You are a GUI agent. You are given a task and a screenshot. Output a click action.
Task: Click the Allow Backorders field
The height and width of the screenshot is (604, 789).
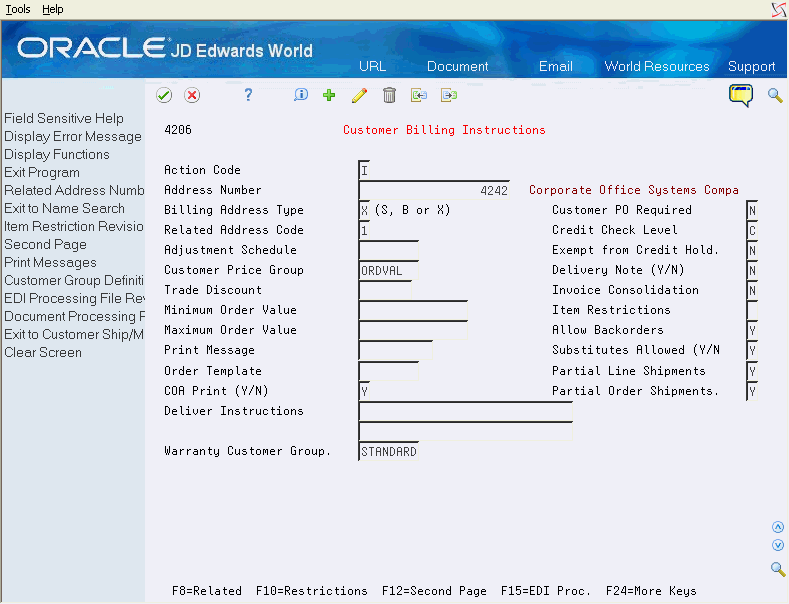coord(752,331)
